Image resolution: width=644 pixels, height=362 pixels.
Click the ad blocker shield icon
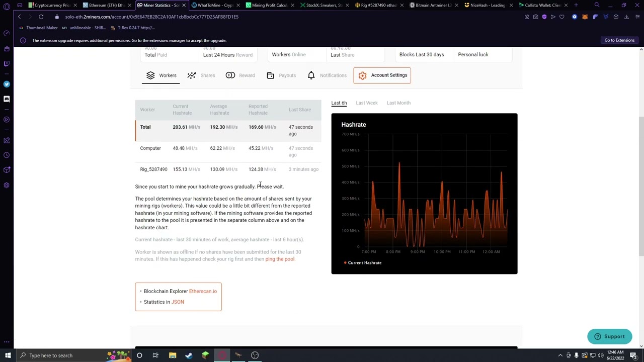(x=544, y=17)
